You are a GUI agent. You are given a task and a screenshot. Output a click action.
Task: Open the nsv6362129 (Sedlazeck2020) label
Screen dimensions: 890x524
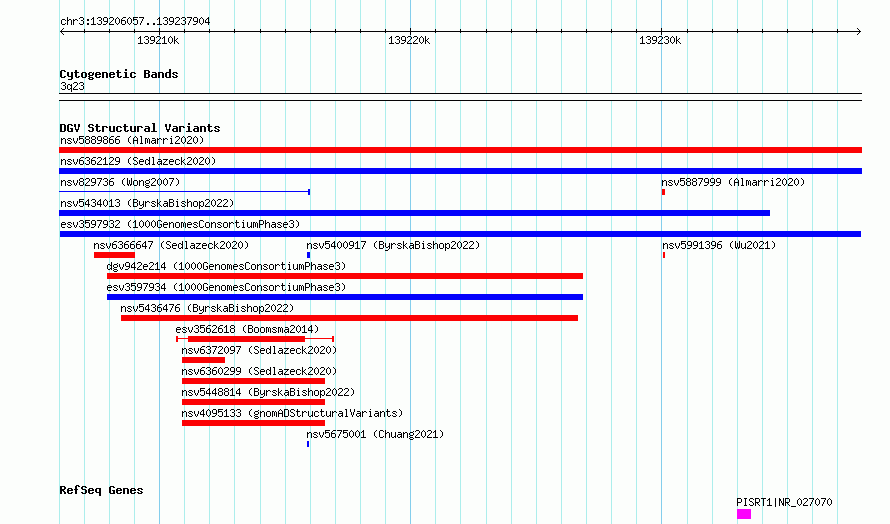pyautogui.click(x=138, y=161)
